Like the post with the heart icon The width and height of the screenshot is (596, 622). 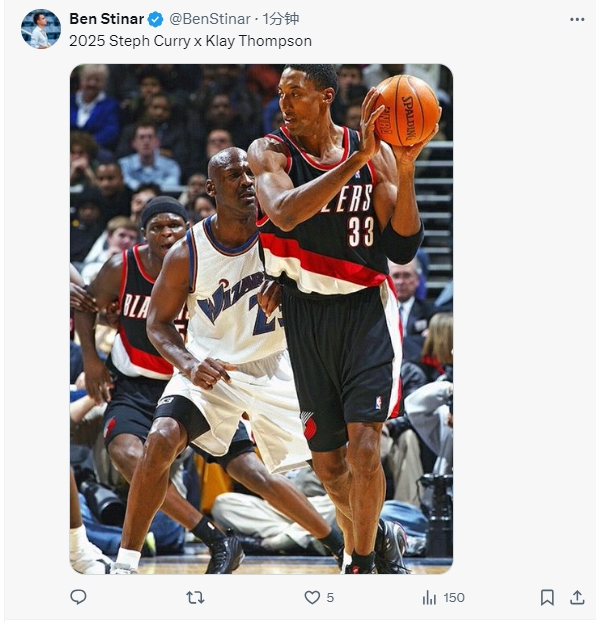click(312, 597)
